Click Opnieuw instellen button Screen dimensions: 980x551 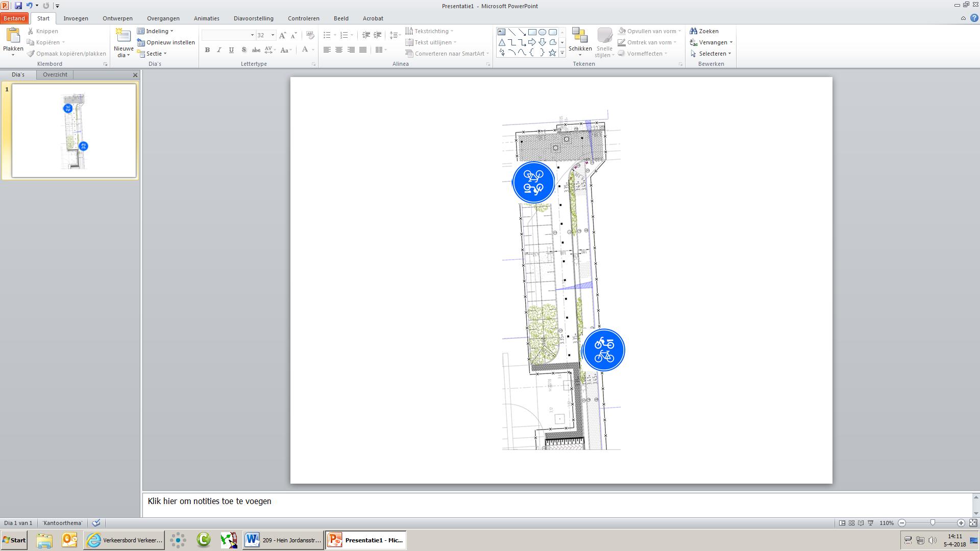166,42
